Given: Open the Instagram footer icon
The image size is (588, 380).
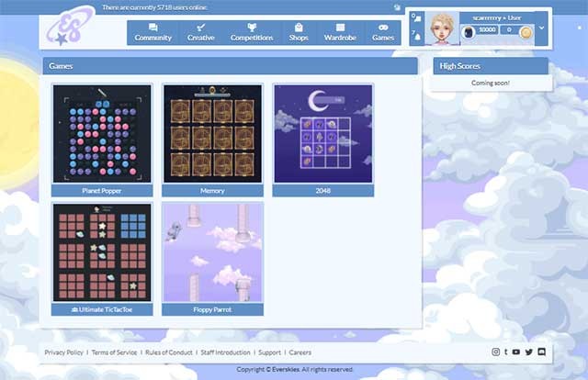Looking at the screenshot, I should click(x=496, y=352).
